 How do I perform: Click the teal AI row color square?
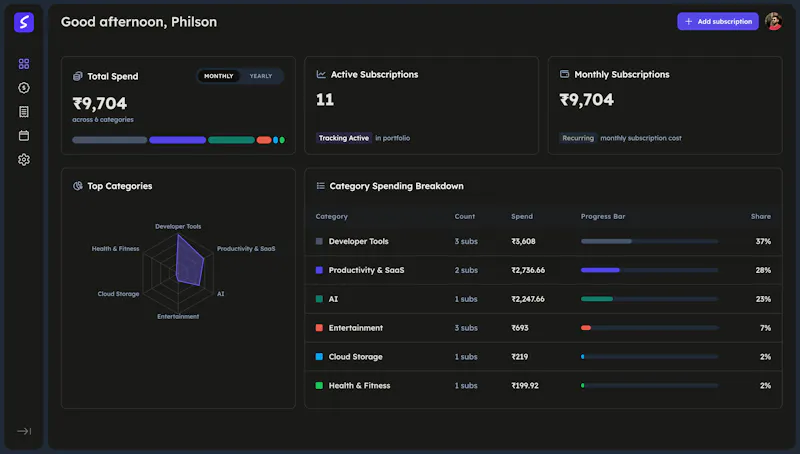(x=319, y=299)
